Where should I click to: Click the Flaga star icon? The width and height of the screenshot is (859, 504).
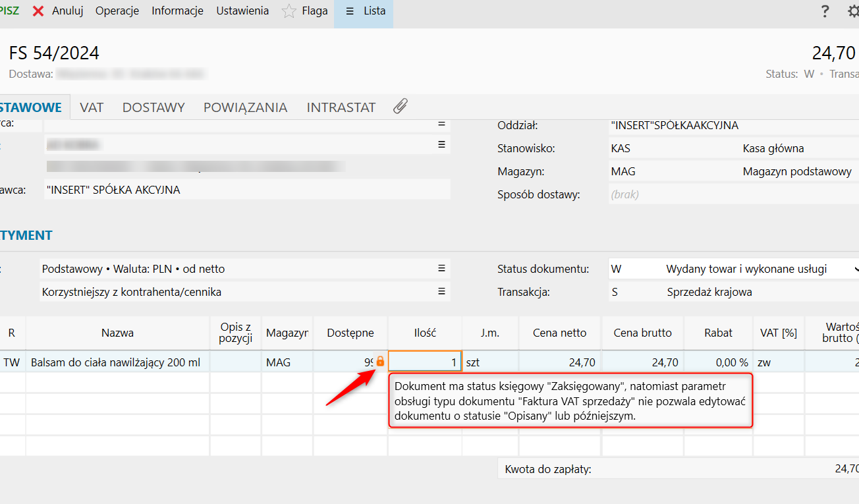pyautogui.click(x=289, y=11)
